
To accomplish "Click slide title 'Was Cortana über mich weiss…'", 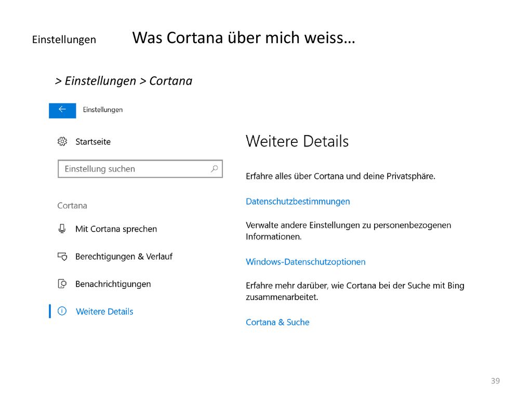I will pyautogui.click(x=244, y=37).
